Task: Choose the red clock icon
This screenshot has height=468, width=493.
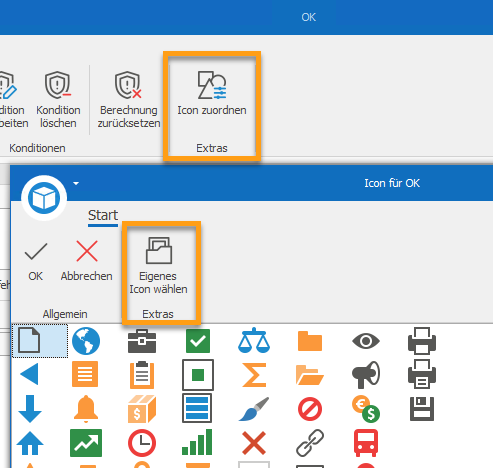Action: coord(142,443)
